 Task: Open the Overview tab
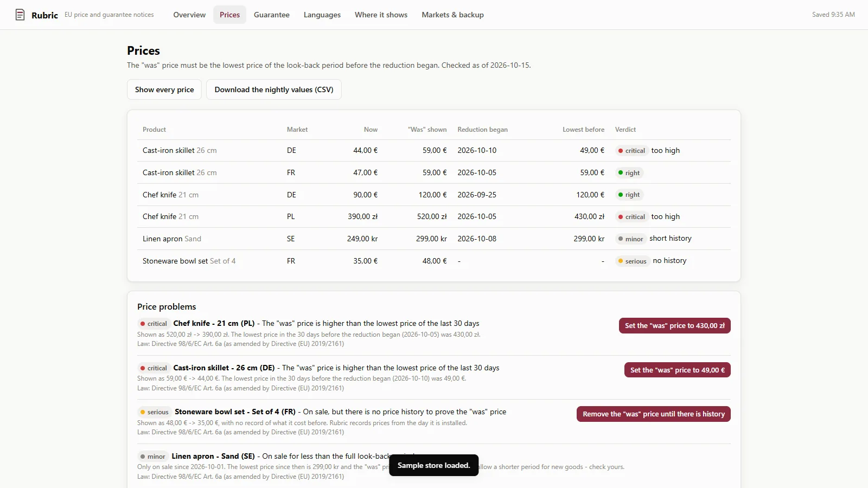click(x=189, y=15)
